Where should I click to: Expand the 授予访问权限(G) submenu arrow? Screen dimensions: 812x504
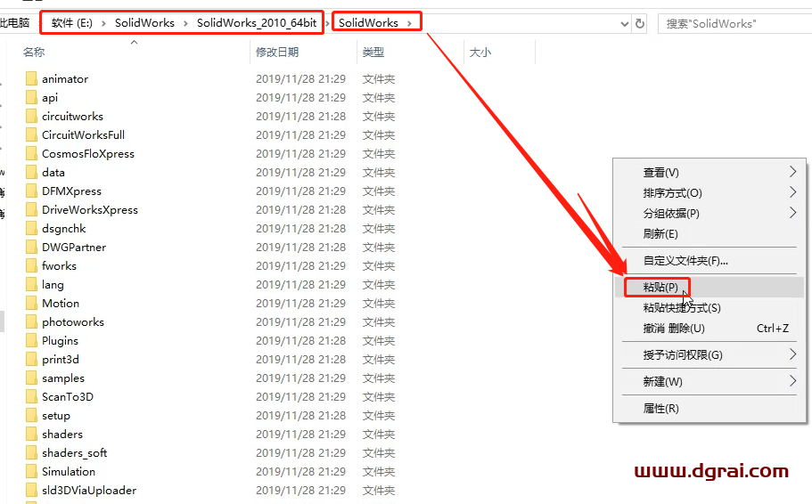(792, 354)
